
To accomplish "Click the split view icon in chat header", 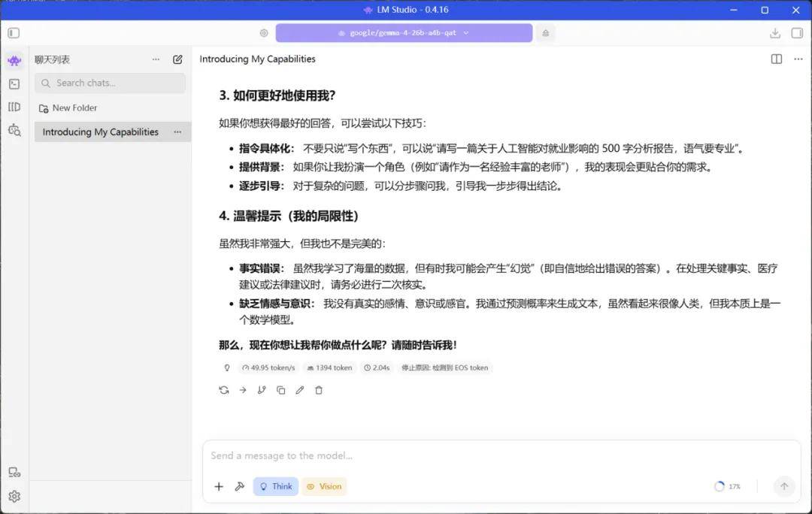I will point(776,59).
